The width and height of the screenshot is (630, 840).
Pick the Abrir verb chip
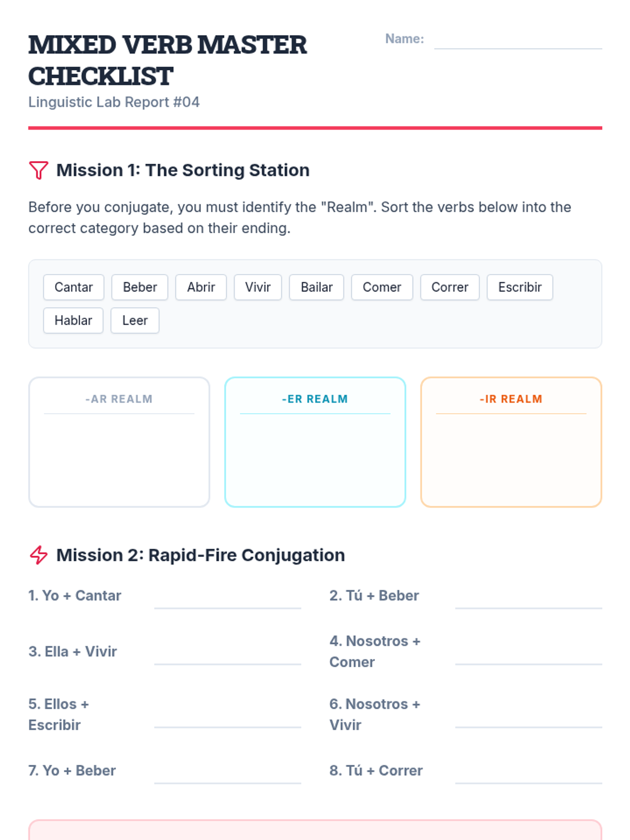[201, 287]
